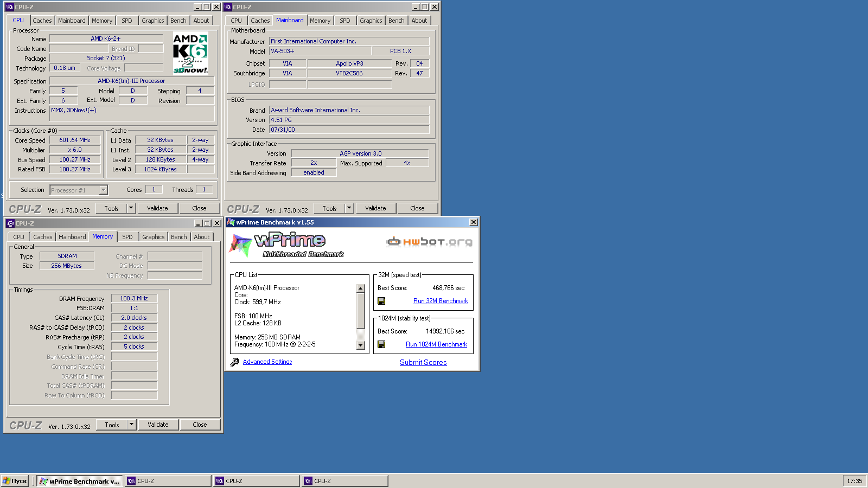
Task: Click the Package value Socket 7 (321)
Action: tap(106, 58)
